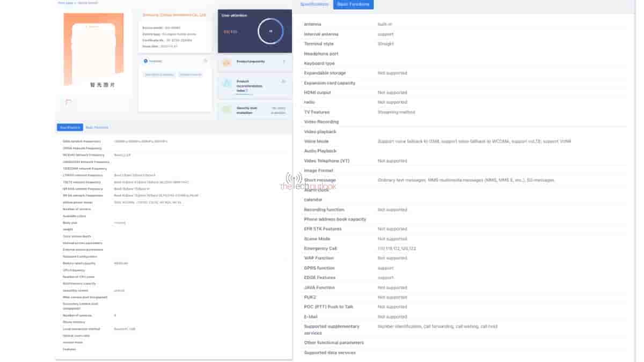Click the blue Features section icon

[145, 61]
